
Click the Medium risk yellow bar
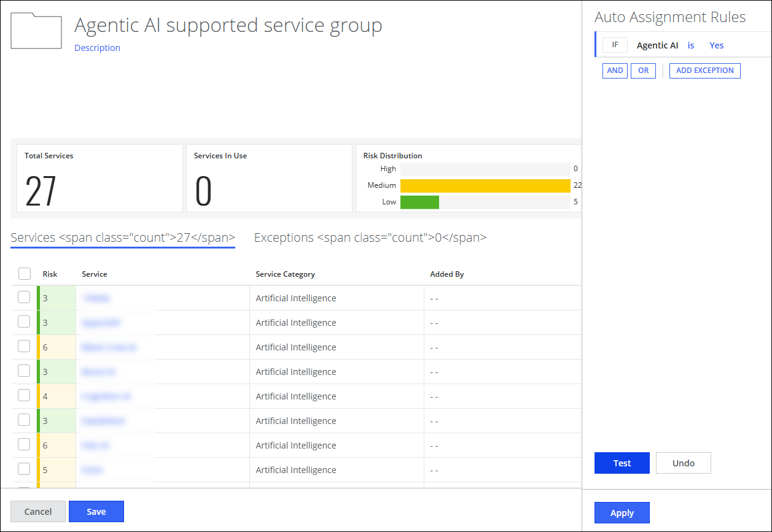[485, 185]
